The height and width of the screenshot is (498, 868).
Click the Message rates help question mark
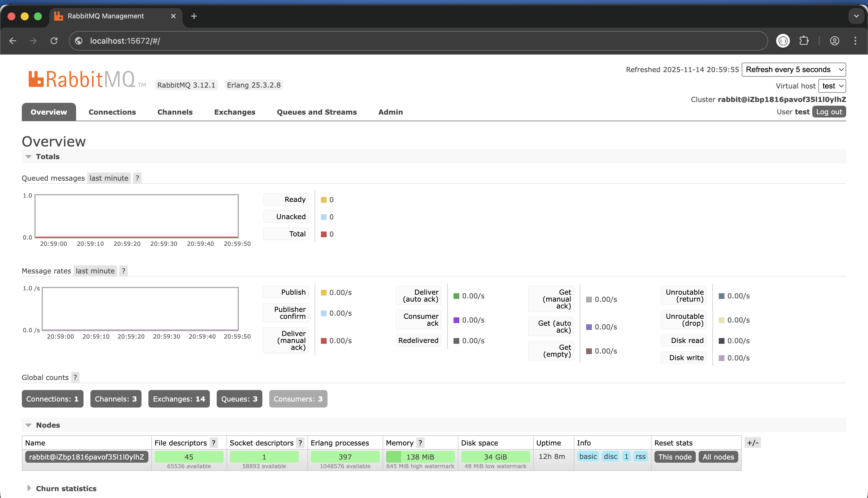tap(123, 271)
